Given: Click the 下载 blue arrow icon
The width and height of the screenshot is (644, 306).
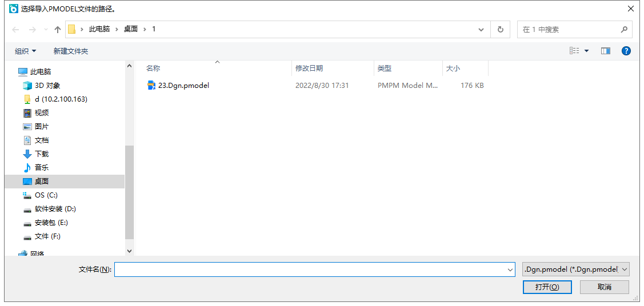Looking at the screenshot, I should pyautogui.click(x=27, y=154).
